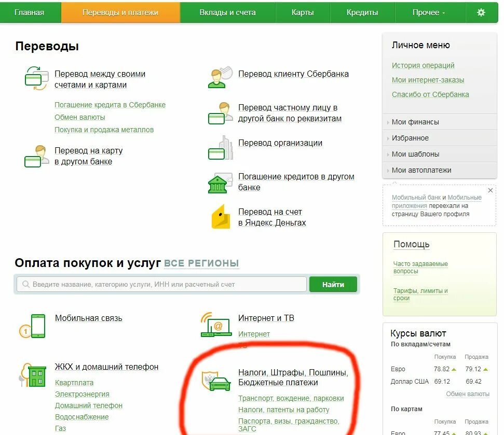
Task: Open История операций link
Action: (423, 65)
